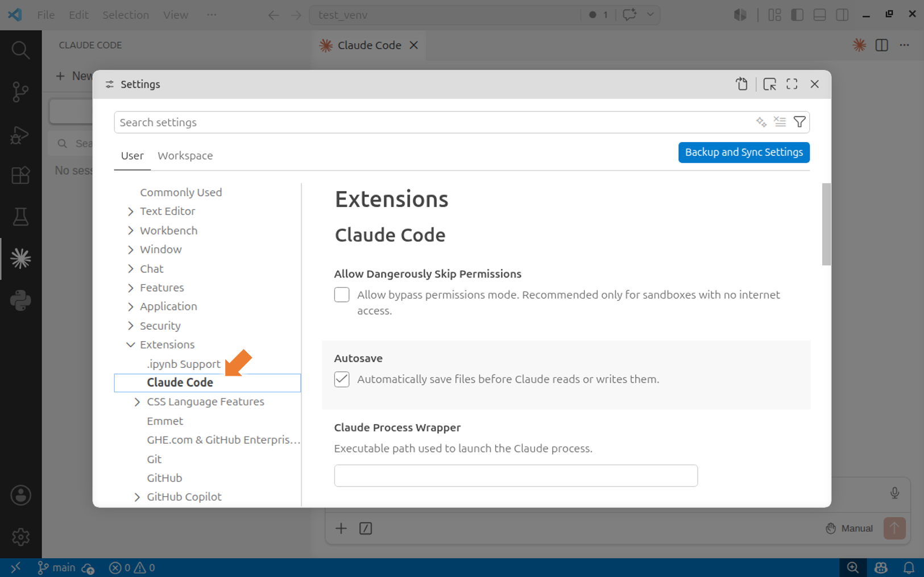924x577 pixels.
Task: Go forward using the title bar arrow
Action: pyautogui.click(x=296, y=15)
